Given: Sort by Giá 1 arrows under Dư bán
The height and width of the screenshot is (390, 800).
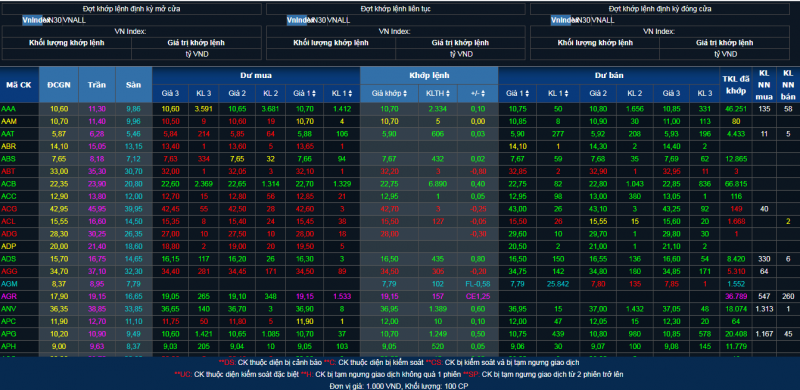Looking at the screenshot, I should 527,93.
